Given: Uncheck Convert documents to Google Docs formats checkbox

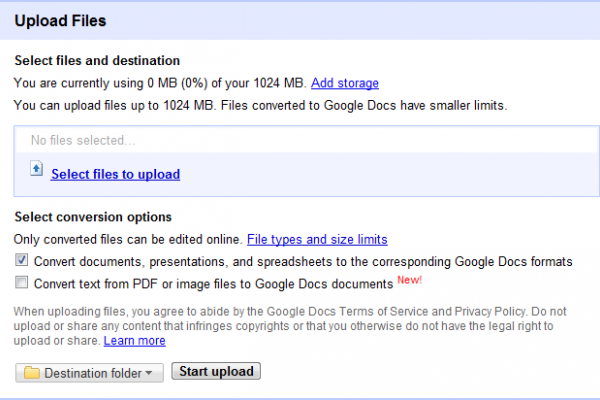Looking at the screenshot, I should click(x=21, y=260).
